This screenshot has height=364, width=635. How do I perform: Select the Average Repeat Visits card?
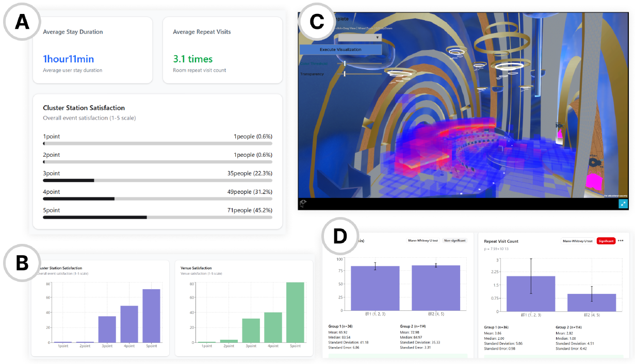222,49
